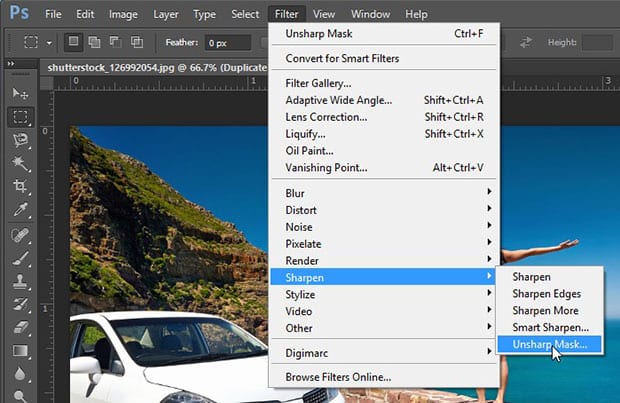Expand the Digimarc submenu

click(x=384, y=353)
